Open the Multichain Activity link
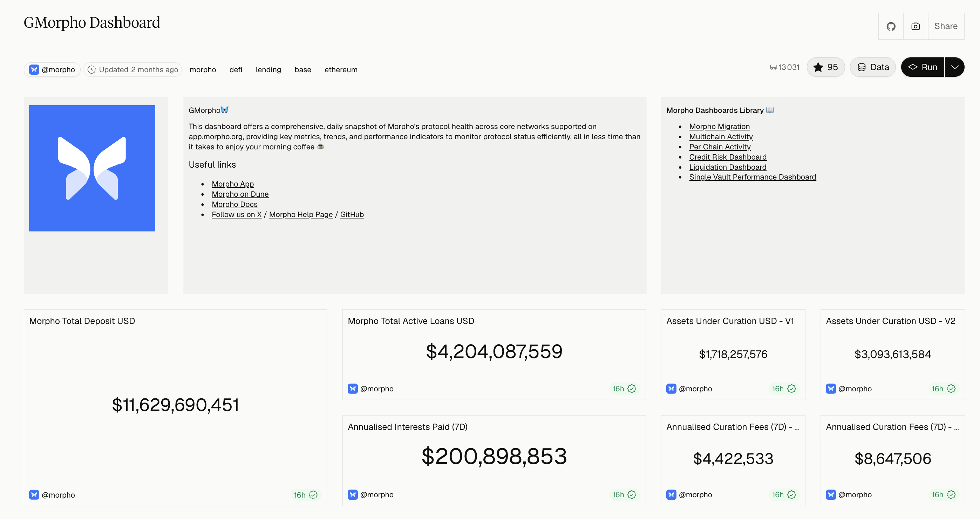This screenshot has width=980, height=519. tap(721, 137)
